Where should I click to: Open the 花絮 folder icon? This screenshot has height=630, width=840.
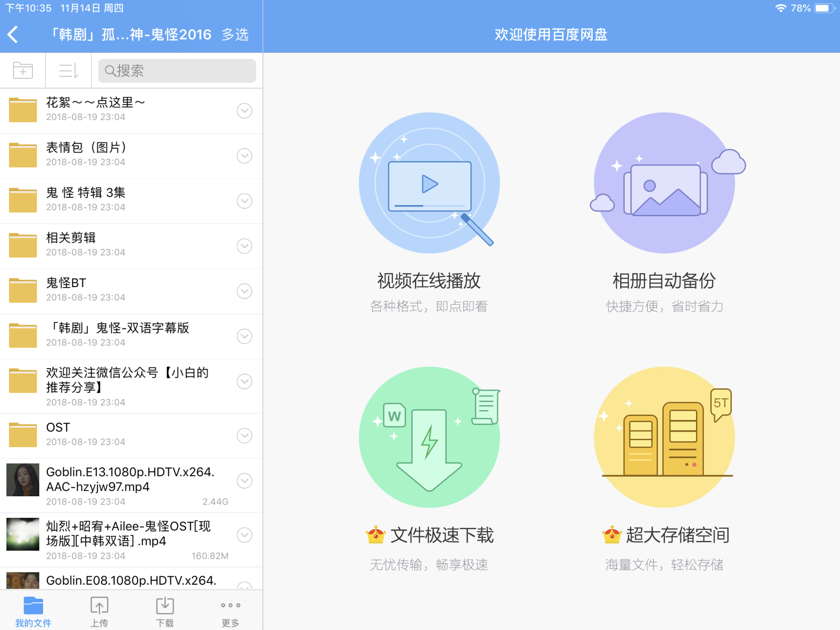[x=23, y=110]
